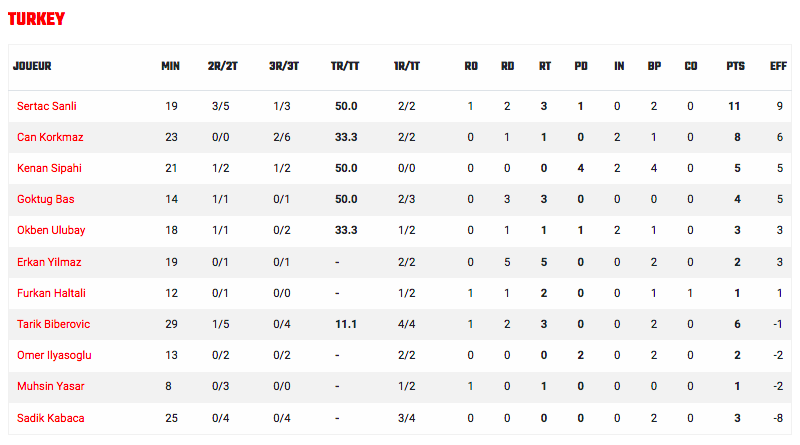The image size is (800, 445).
Task: Sort table by MIN column header
Action: pyautogui.click(x=170, y=66)
